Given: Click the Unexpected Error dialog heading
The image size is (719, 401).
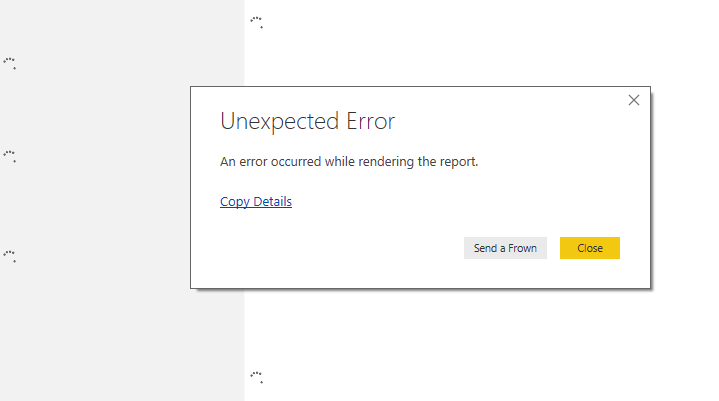Looking at the screenshot, I should pyautogui.click(x=307, y=121).
